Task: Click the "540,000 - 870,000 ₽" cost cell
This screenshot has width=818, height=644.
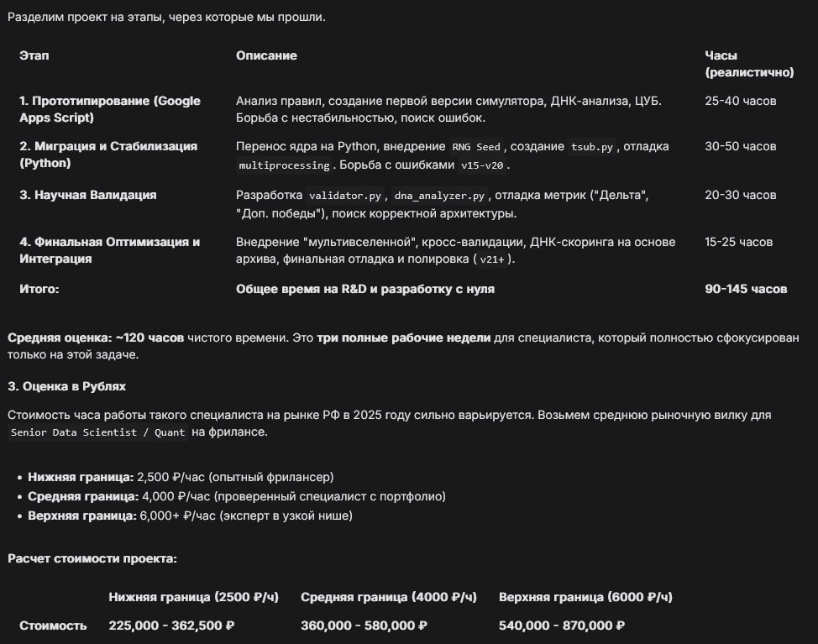Action: (562, 626)
